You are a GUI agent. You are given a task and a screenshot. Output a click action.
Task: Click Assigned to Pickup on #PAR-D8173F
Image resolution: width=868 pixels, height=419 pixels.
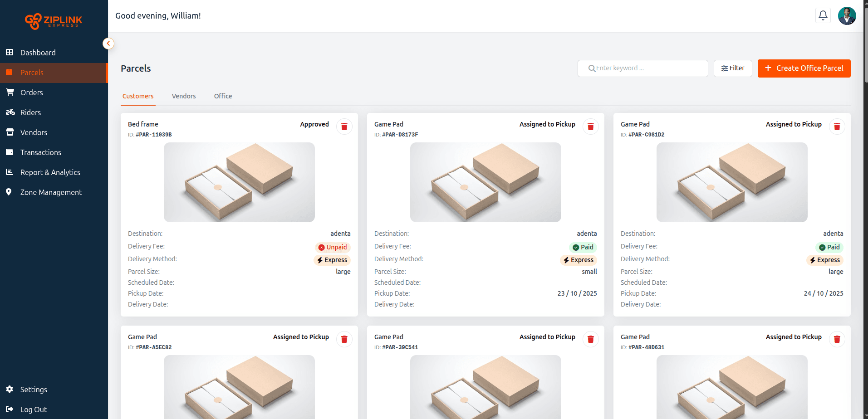click(x=547, y=124)
